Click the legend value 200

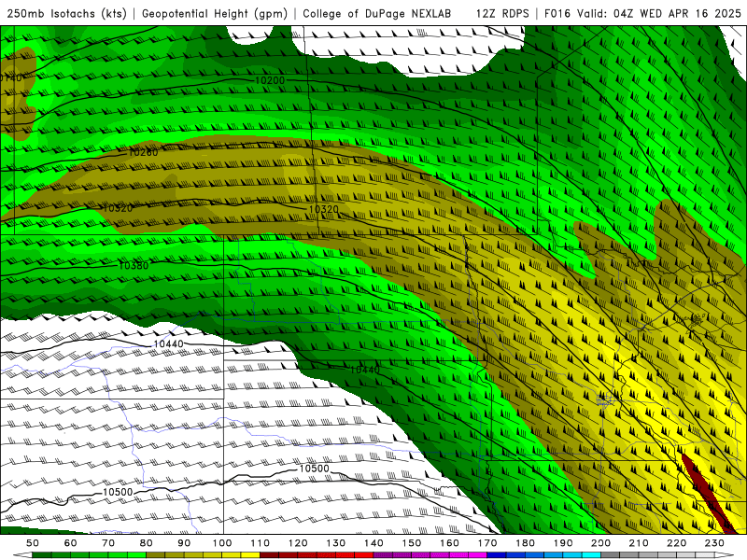601,543
